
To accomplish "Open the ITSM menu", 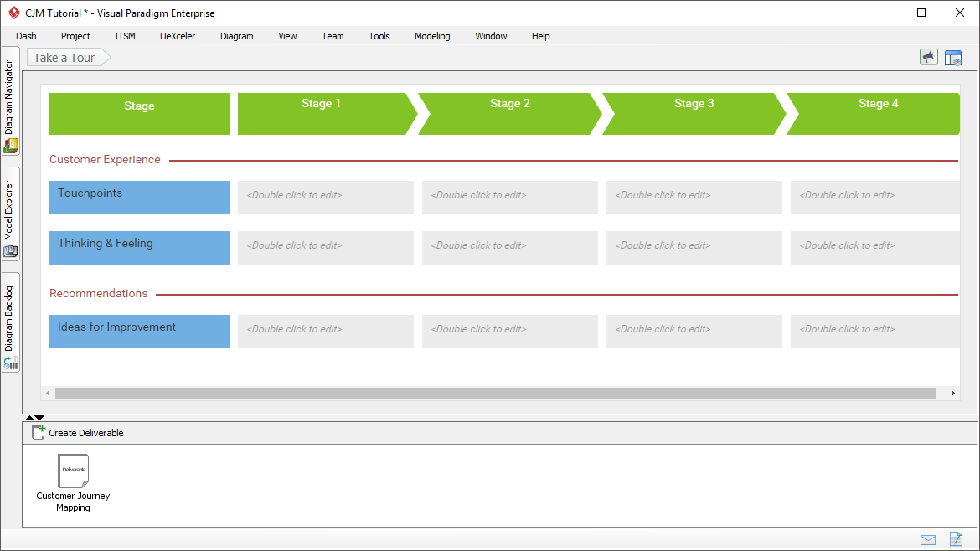I will click(125, 36).
